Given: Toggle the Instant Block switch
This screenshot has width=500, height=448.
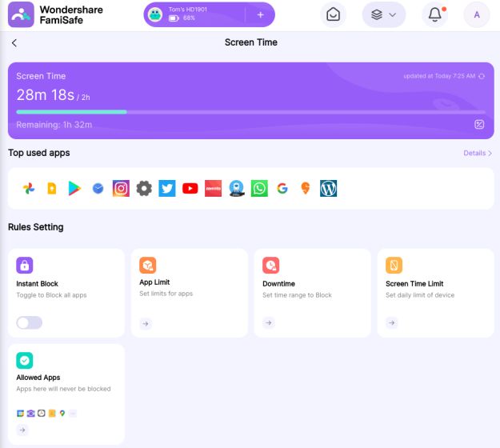Looking at the screenshot, I should click(29, 322).
